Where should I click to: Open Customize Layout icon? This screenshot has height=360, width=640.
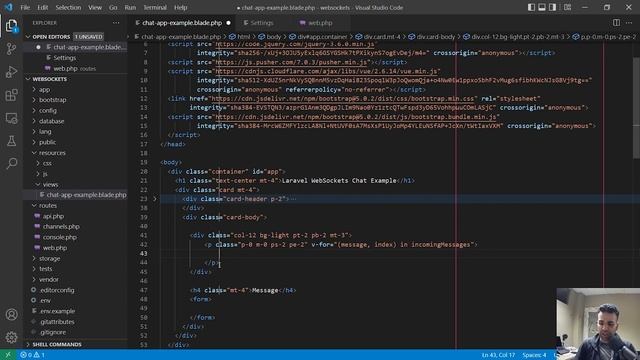(567, 7)
